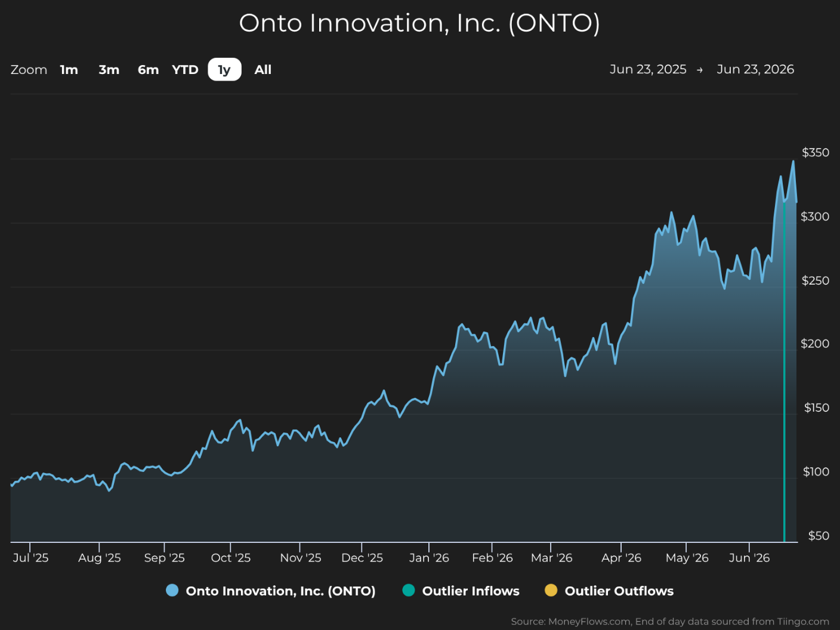Click the $300 y-axis label
The image size is (840, 630).
[x=815, y=217]
